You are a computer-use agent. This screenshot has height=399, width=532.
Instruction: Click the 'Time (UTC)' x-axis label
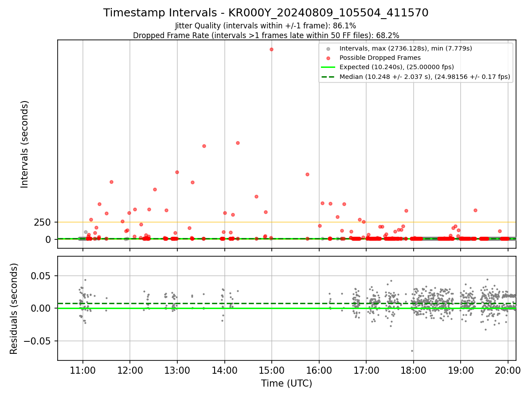[286, 383]
